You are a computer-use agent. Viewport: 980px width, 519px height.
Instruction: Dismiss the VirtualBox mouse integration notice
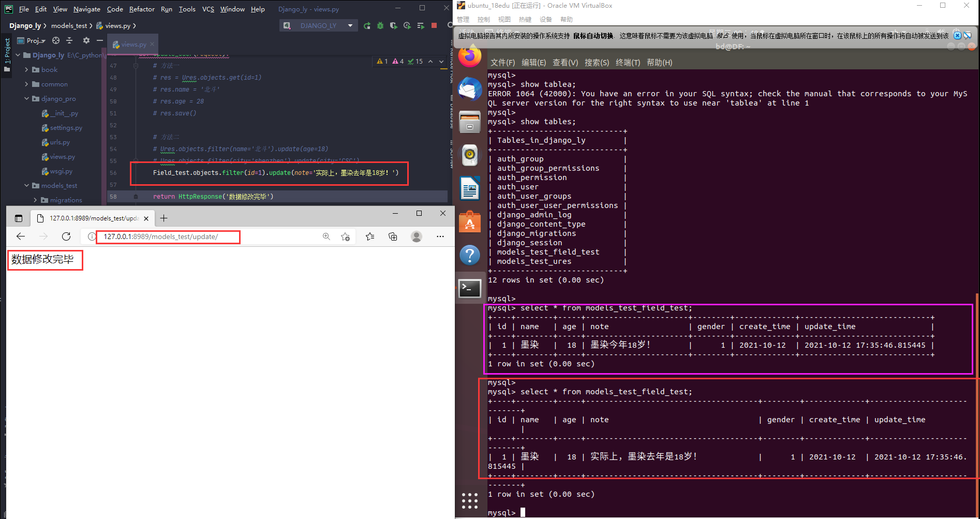pos(957,36)
